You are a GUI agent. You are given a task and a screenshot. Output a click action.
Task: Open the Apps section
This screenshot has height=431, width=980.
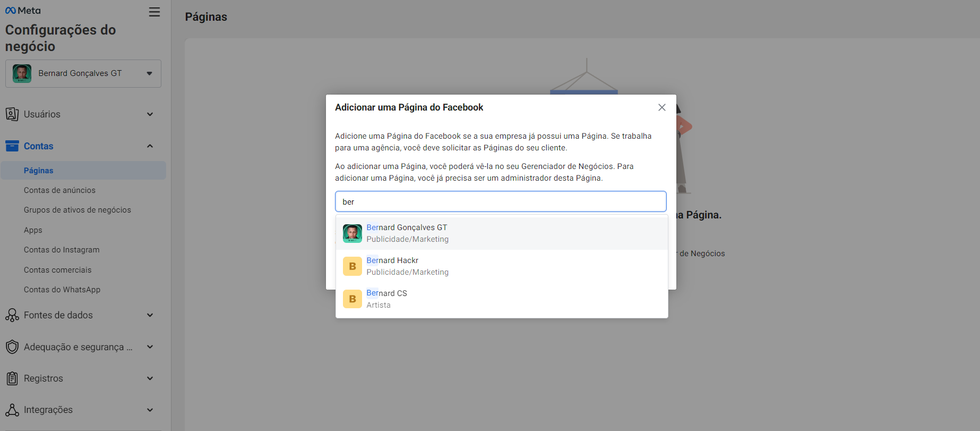tap(33, 230)
